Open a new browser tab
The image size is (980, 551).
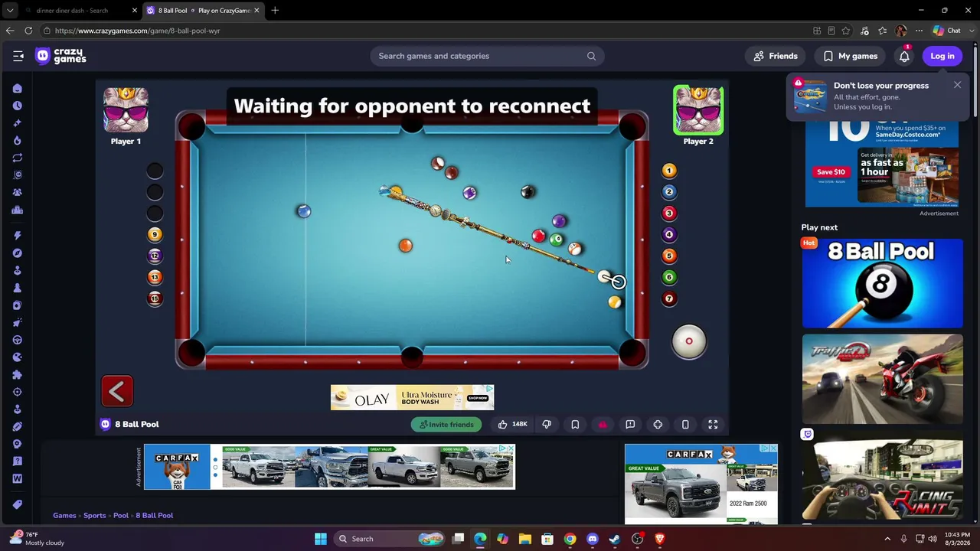click(275, 11)
